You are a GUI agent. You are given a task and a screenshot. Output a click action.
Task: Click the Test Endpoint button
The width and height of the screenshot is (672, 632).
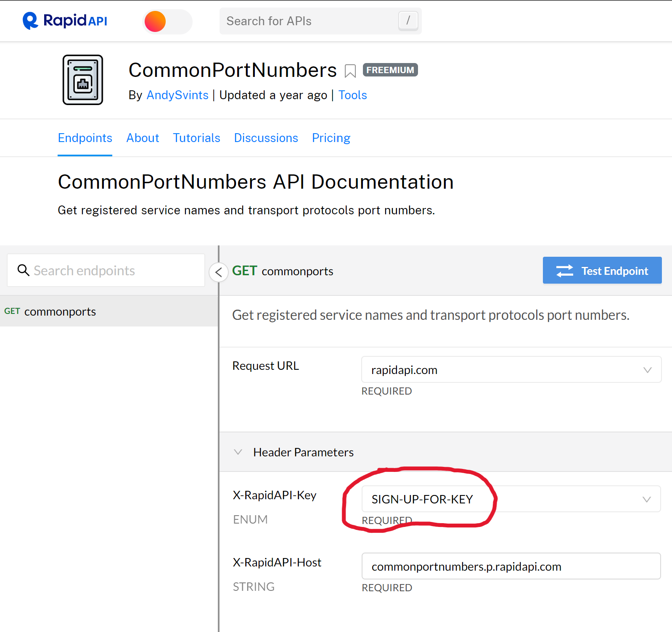point(602,270)
